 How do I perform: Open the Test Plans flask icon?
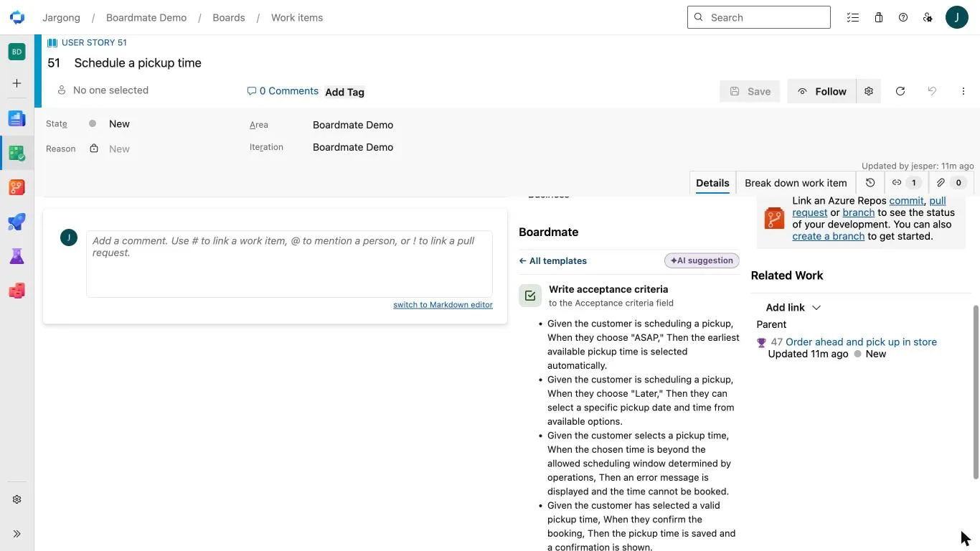click(x=17, y=256)
